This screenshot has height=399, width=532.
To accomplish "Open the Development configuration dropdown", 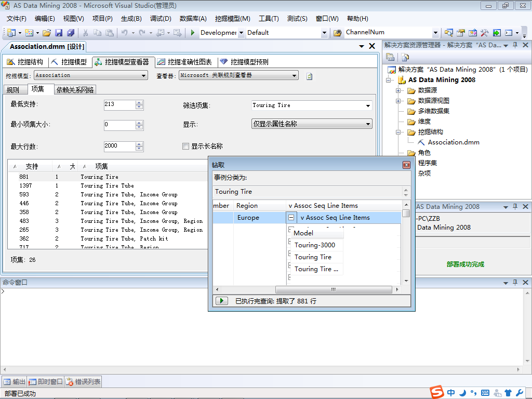I will [241, 33].
